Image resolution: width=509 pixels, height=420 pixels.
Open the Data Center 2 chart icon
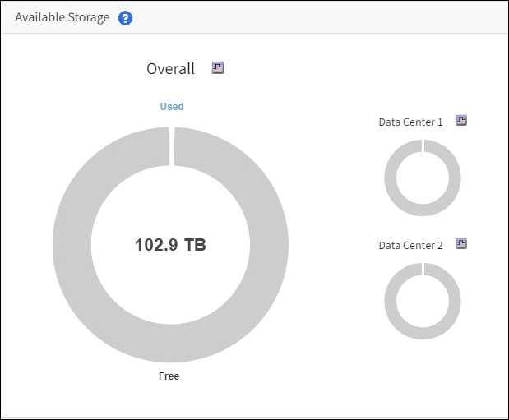coord(461,244)
